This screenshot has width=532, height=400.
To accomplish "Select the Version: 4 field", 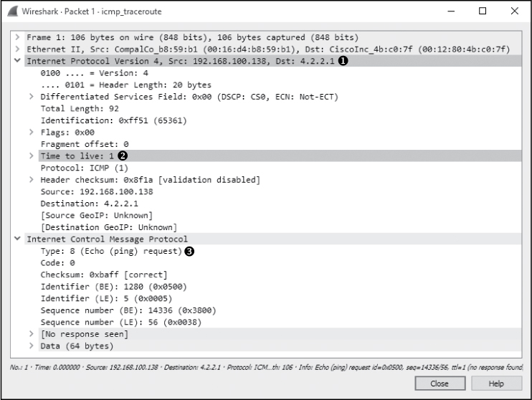I will coord(280,73).
